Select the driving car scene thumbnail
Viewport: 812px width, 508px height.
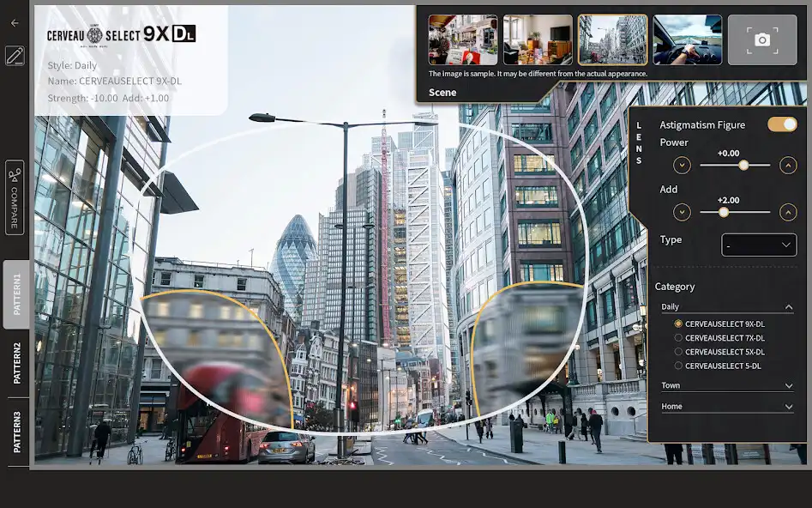point(687,39)
